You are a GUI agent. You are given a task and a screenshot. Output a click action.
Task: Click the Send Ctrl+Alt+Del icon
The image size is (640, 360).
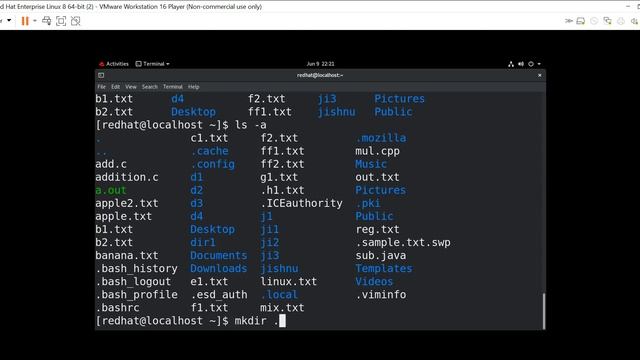click(47, 21)
